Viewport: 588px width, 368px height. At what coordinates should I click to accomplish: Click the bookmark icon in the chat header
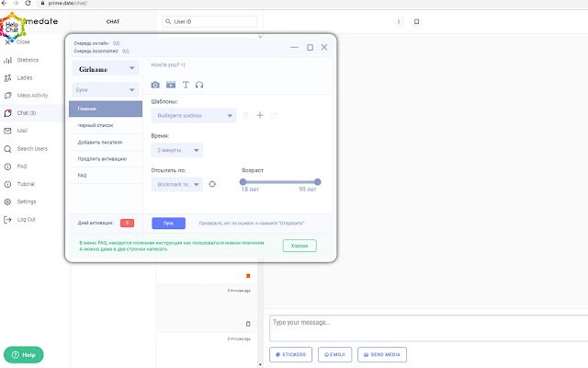coord(416,21)
